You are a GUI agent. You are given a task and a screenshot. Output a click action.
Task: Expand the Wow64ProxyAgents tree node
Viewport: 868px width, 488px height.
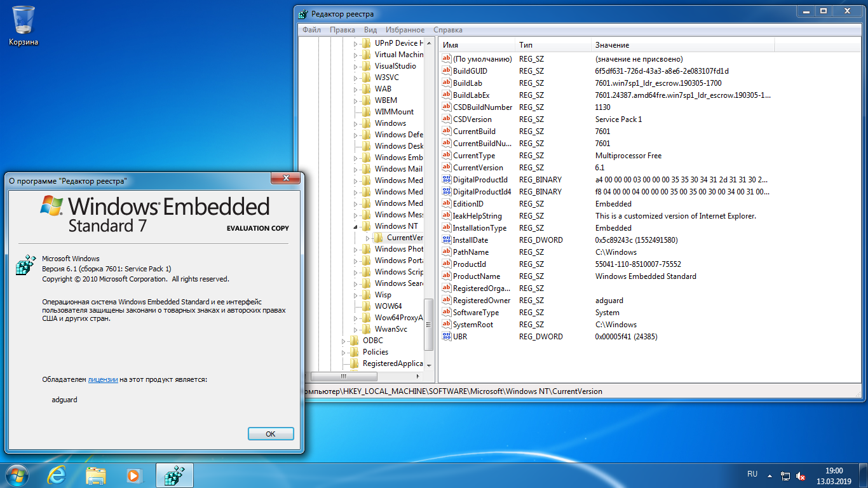click(356, 318)
